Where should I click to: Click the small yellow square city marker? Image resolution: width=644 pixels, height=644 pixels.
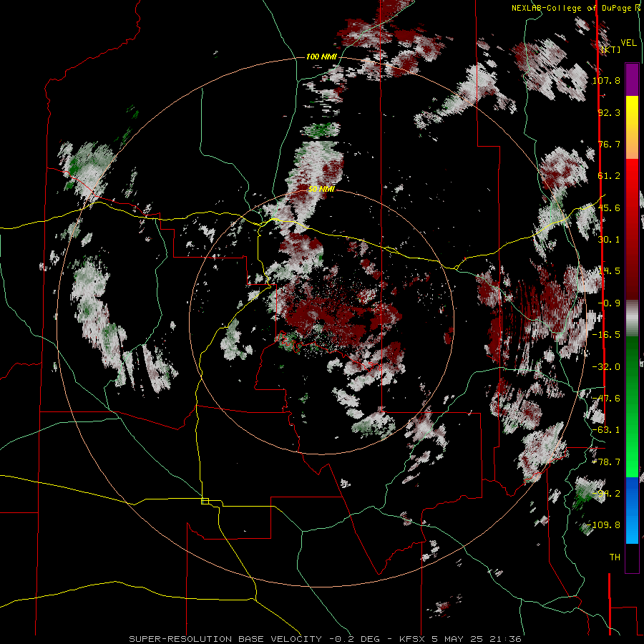[205, 501]
